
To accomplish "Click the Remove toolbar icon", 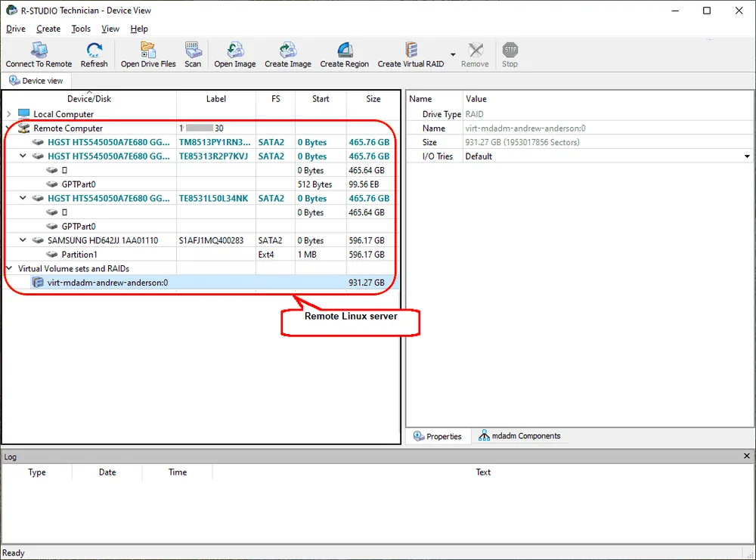I will (476, 50).
